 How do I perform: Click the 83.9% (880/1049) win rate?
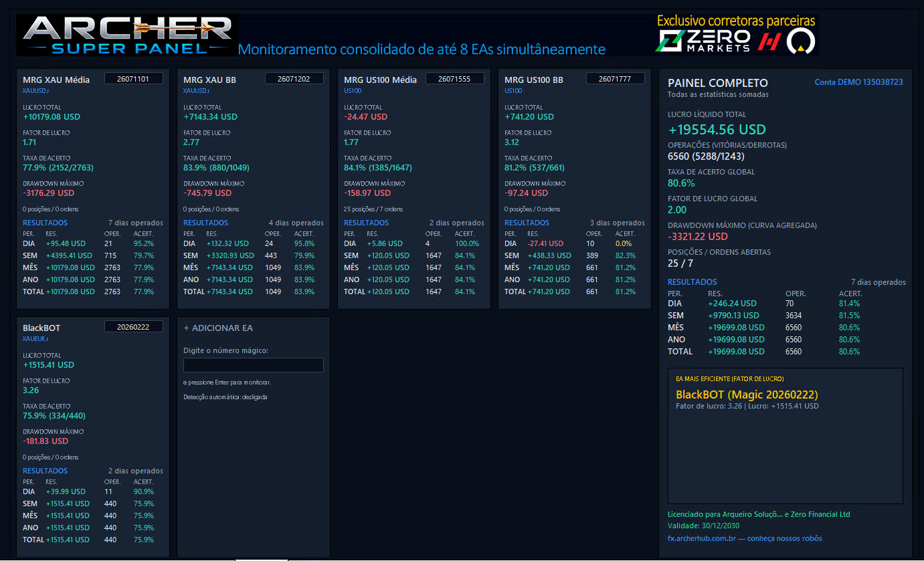(216, 168)
